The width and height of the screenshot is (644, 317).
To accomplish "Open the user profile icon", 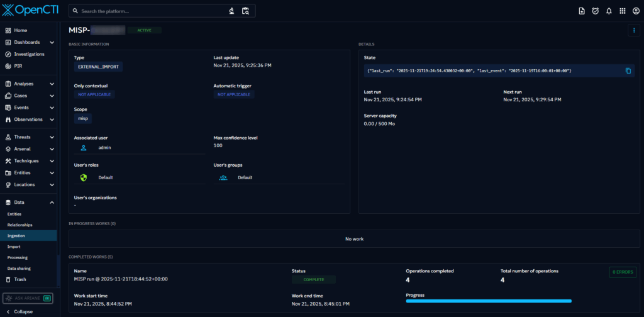I will pyautogui.click(x=636, y=11).
